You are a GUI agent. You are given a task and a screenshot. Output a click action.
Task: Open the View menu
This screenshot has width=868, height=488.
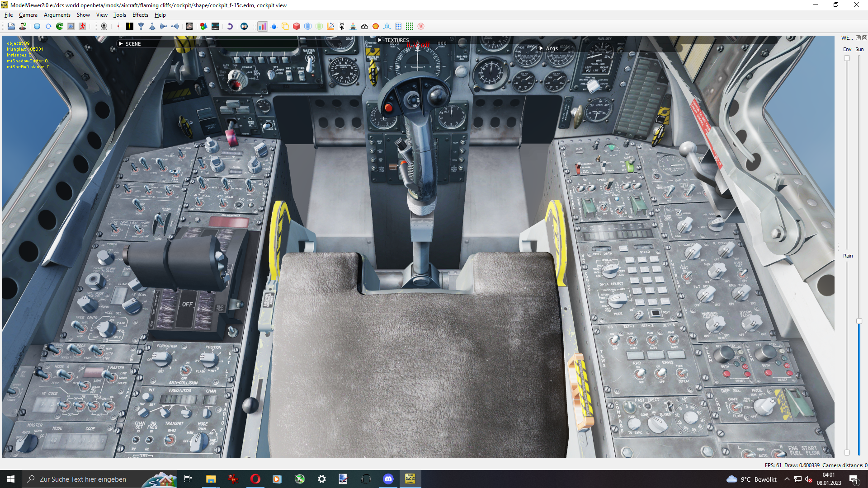tap(102, 15)
